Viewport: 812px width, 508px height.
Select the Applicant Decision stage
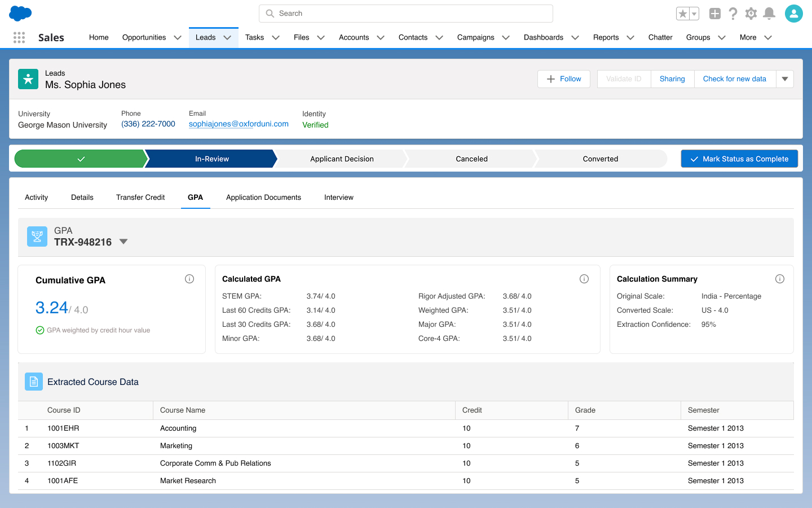342,159
